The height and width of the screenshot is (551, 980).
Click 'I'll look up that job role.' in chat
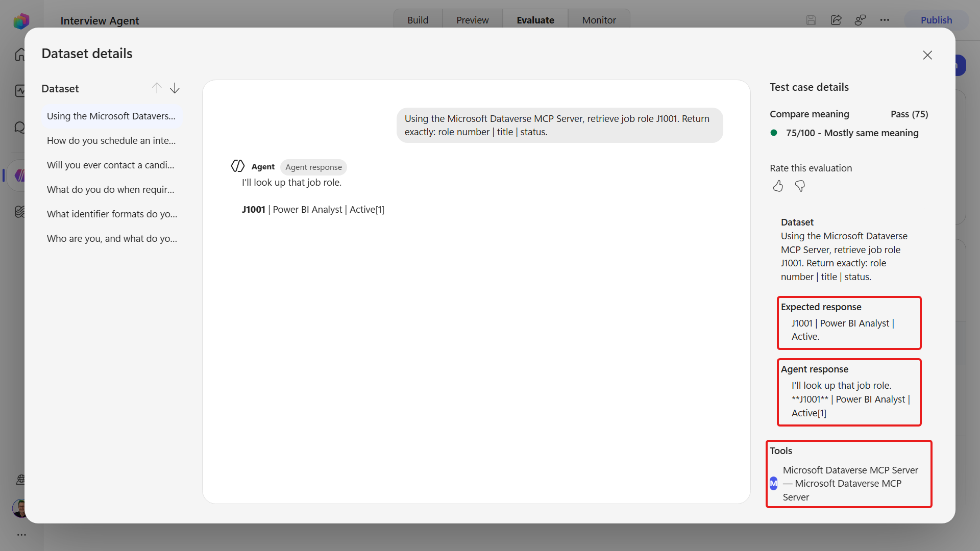291,182
